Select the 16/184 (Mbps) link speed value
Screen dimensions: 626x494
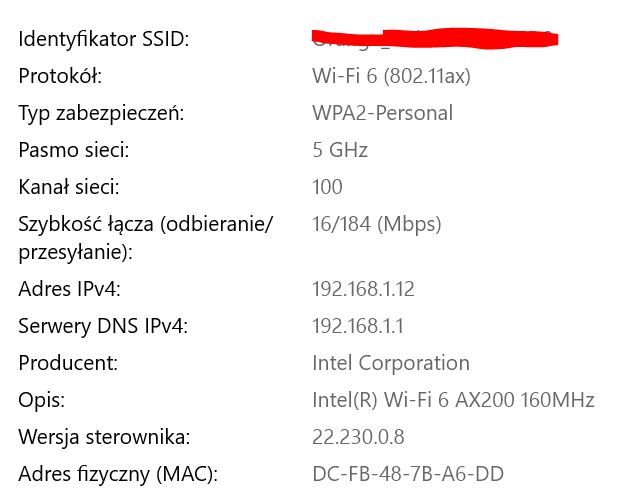(x=376, y=224)
